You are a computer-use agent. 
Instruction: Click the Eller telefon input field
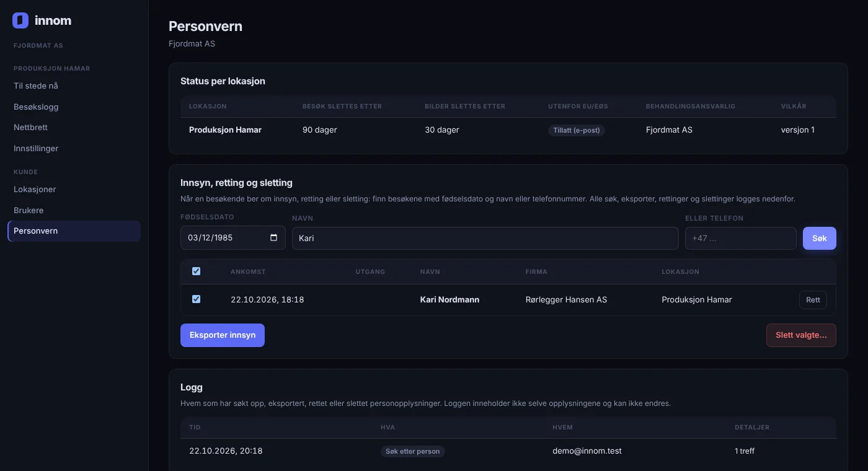pyautogui.click(x=740, y=238)
